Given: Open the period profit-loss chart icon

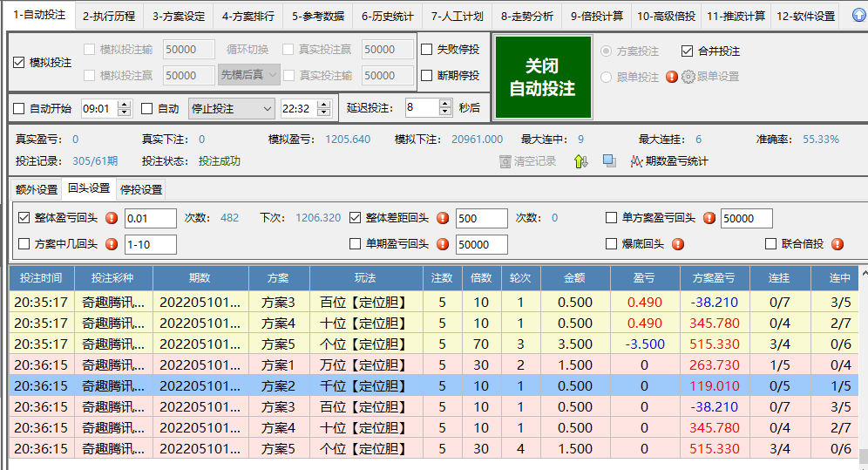Looking at the screenshot, I should (x=637, y=161).
